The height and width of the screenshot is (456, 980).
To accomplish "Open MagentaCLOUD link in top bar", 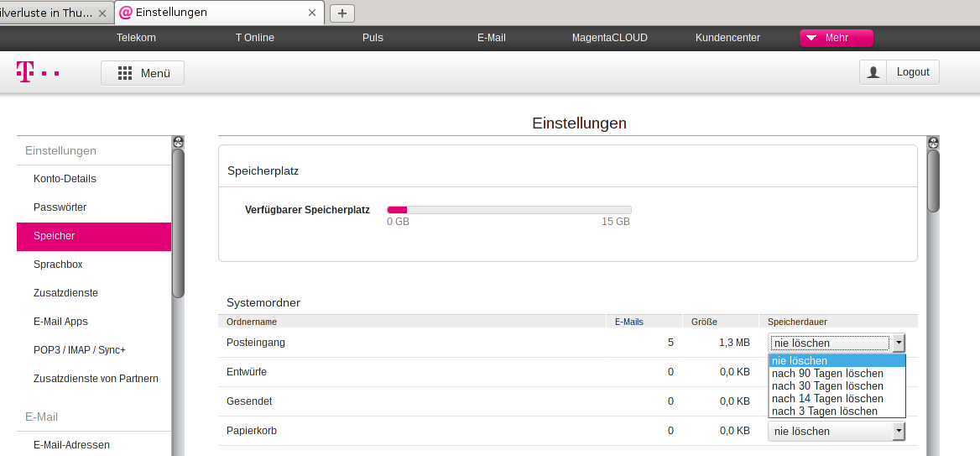I will coord(610,38).
